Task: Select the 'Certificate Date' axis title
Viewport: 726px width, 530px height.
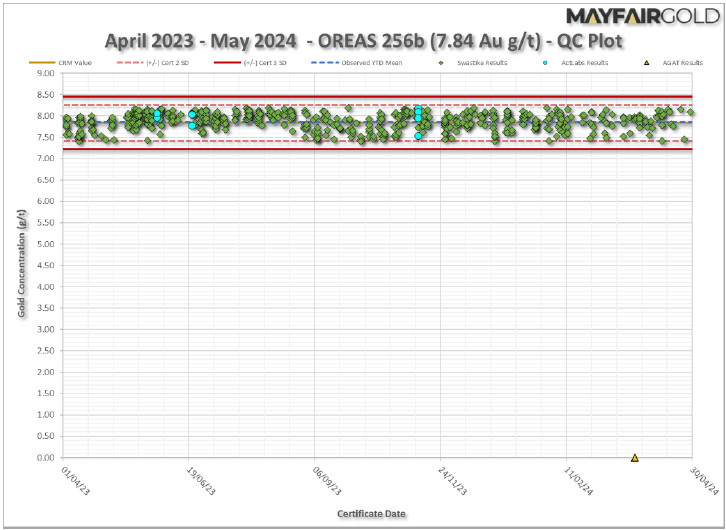Action: click(371, 513)
